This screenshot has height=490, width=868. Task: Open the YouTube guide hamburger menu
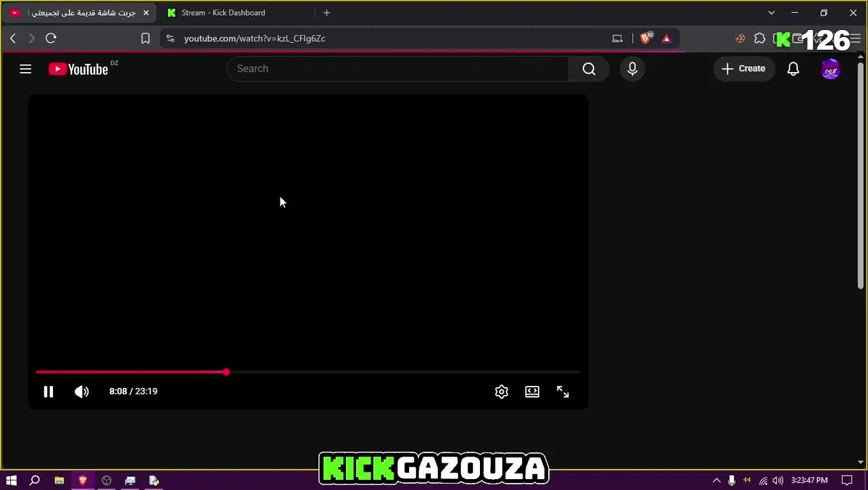click(25, 69)
